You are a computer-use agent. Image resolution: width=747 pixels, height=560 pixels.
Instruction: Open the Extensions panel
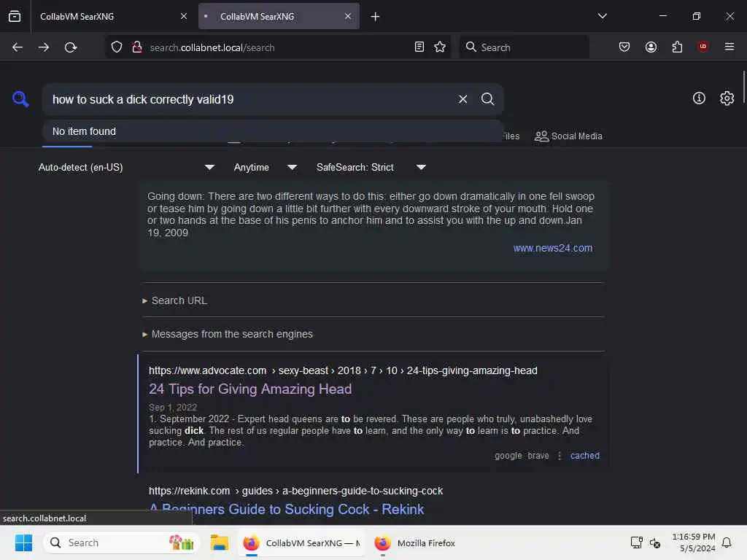click(x=677, y=47)
